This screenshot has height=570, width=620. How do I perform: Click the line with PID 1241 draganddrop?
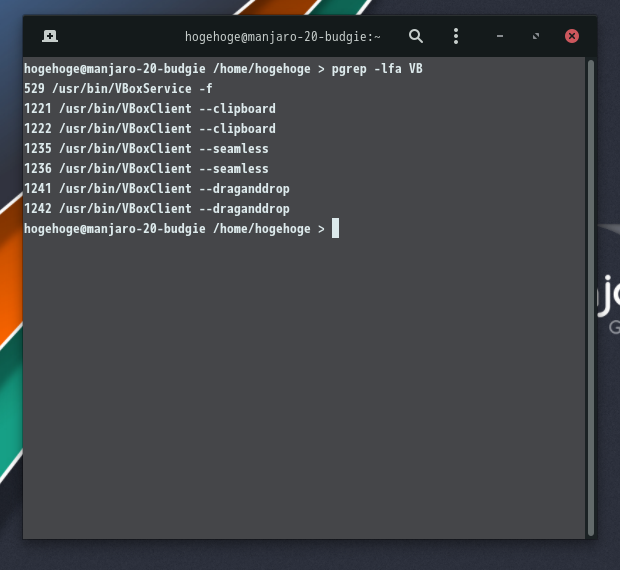point(157,189)
